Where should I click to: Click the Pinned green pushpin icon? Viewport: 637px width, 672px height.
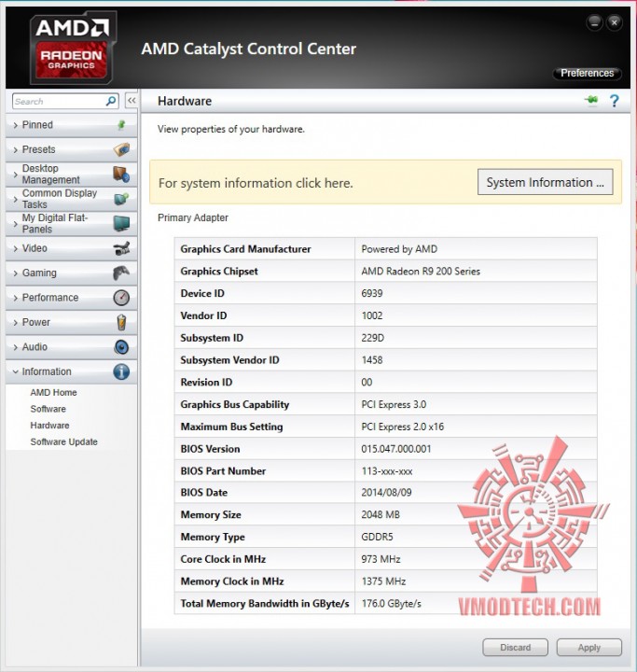pos(121,125)
